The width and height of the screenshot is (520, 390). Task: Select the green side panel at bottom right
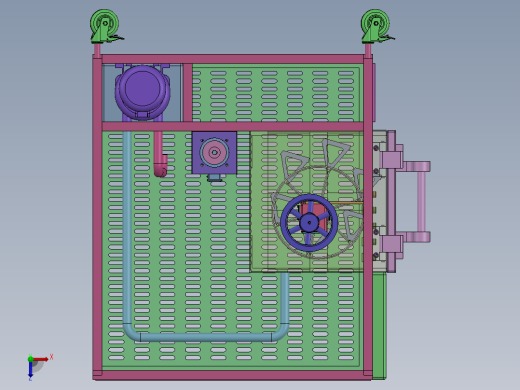[x=379, y=326]
